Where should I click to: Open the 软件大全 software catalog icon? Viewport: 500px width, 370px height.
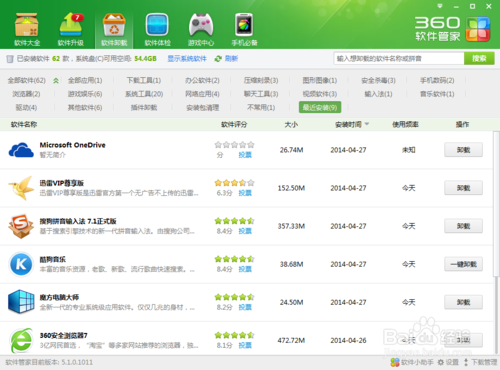(27, 25)
